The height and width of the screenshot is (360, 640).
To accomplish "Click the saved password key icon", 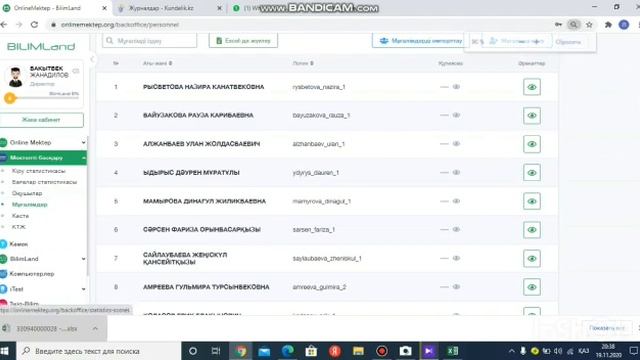I will click(x=558, y=25).
